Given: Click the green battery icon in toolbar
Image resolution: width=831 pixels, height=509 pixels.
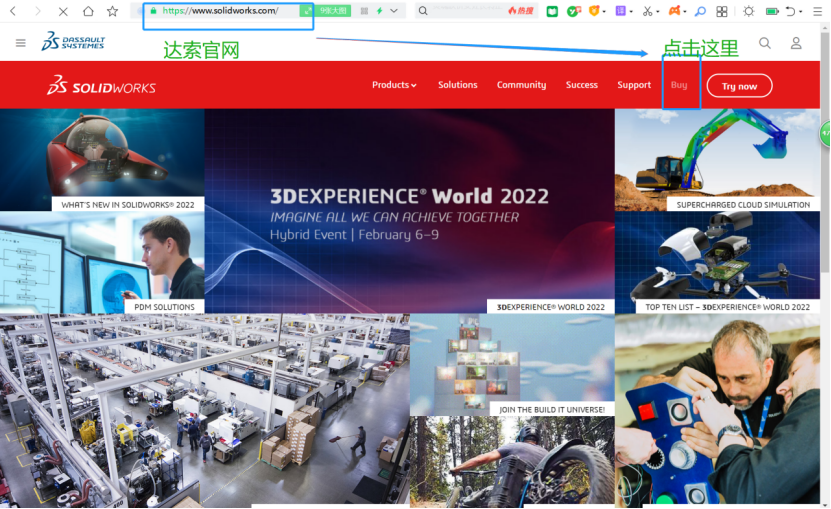Looking at the screenshot, I should [772, 11].
